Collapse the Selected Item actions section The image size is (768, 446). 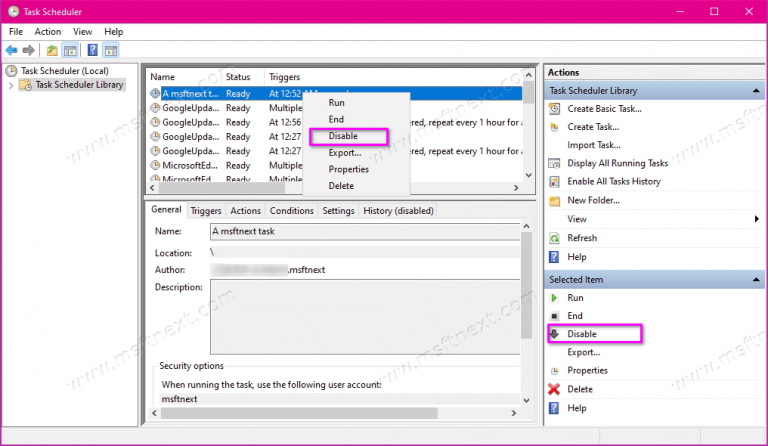[x=754, y=280]
